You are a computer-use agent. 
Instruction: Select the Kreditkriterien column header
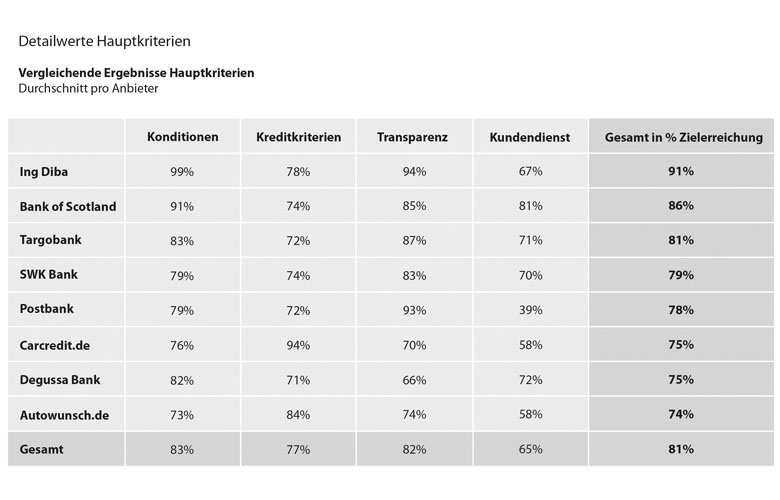[x=298, y=137]
